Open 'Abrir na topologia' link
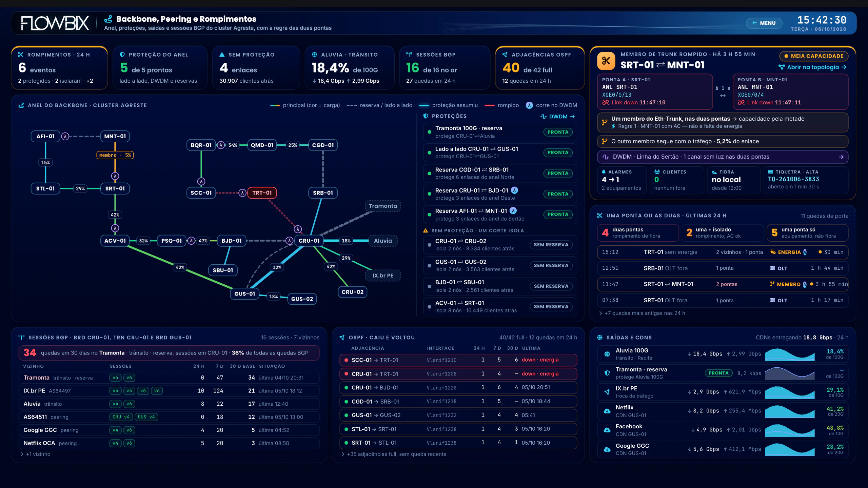868x488 pixels. pyautogui.click(x=813, y=67)
